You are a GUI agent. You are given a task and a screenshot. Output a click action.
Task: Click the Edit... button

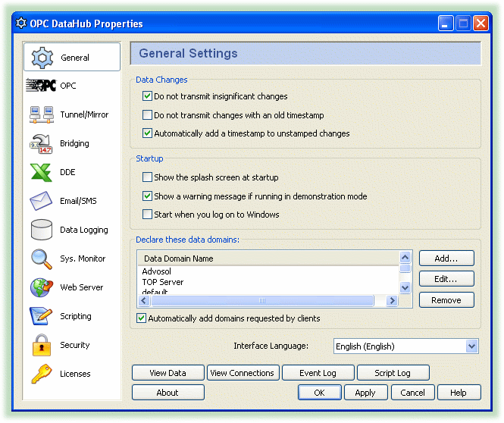(x=446, y=279)
